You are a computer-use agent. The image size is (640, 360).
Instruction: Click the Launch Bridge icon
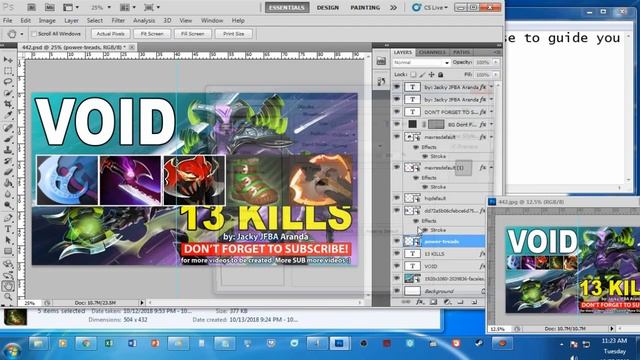click(x=32, y=7)
